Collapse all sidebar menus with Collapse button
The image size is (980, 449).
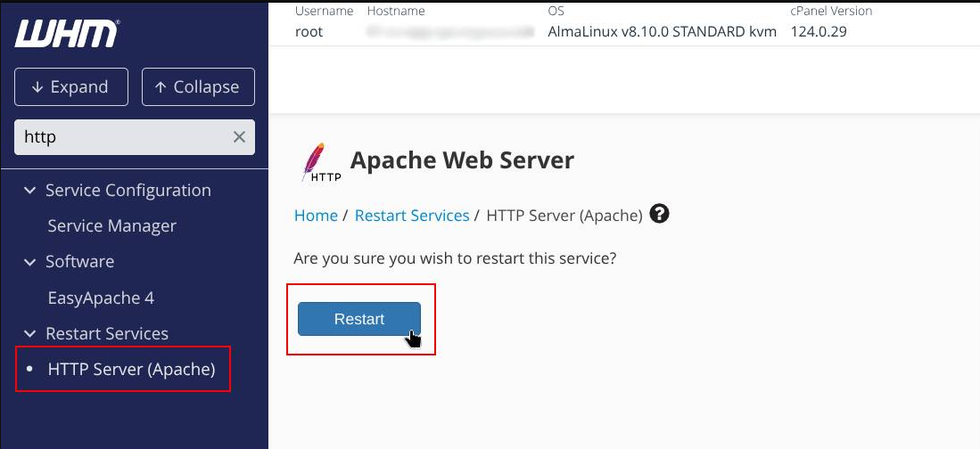[198, 86]
